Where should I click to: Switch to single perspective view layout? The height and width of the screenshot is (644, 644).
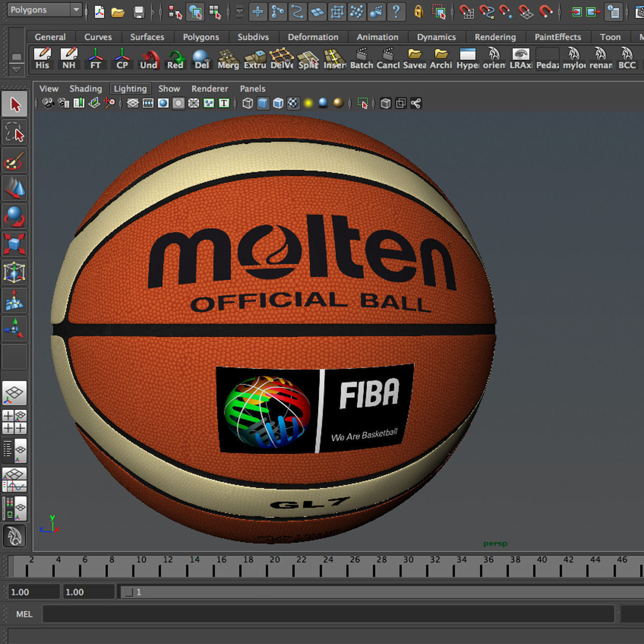point(14,394)
